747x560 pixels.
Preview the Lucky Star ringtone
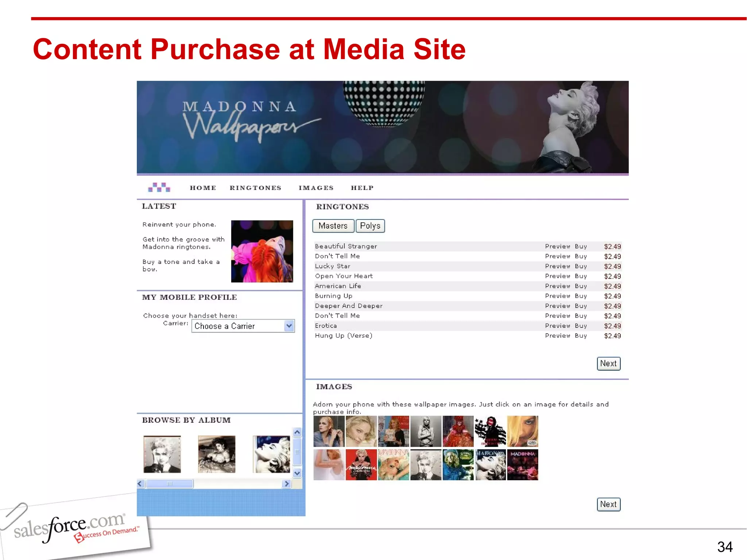557,266
